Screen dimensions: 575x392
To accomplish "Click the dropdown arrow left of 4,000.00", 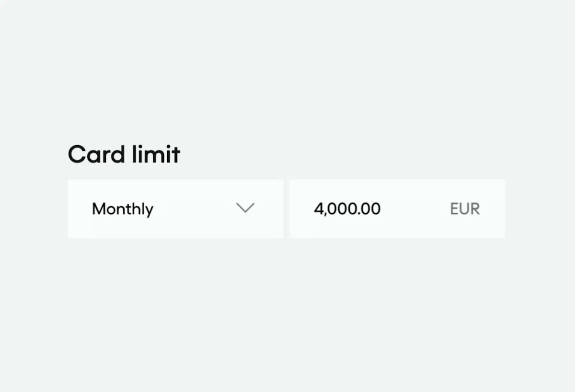I will coord(245,208).
